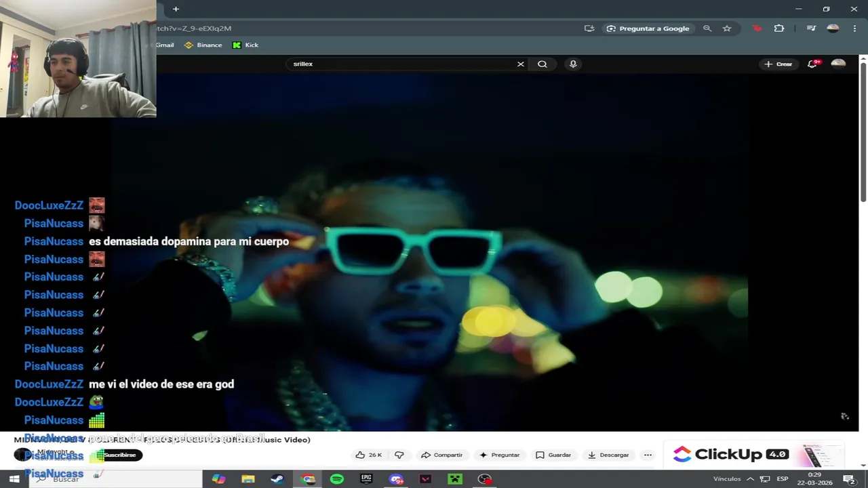
Task: Click the Suscribirse button
Action: (120, 455)
